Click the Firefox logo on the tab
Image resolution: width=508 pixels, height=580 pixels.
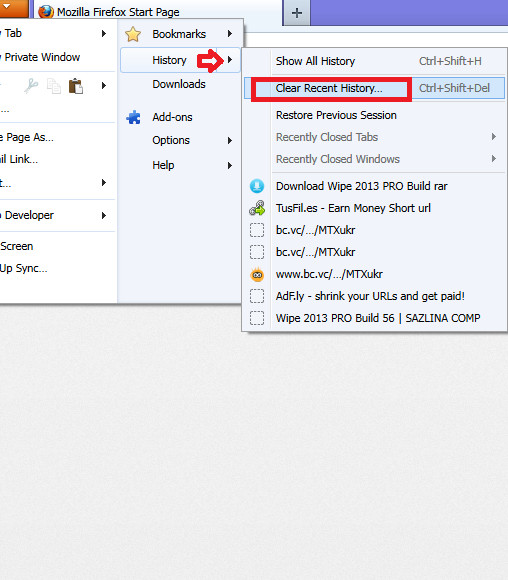[46, 12]
